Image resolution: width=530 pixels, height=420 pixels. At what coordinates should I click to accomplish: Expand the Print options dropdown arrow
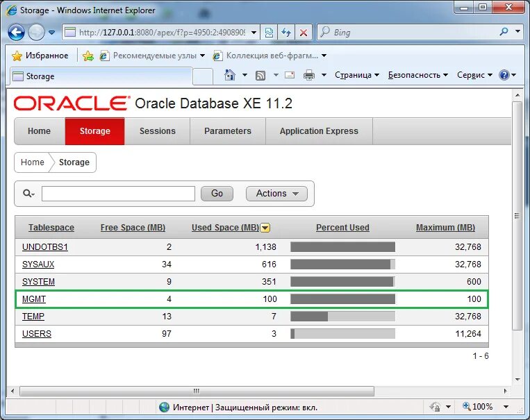(x=324, y=75)
